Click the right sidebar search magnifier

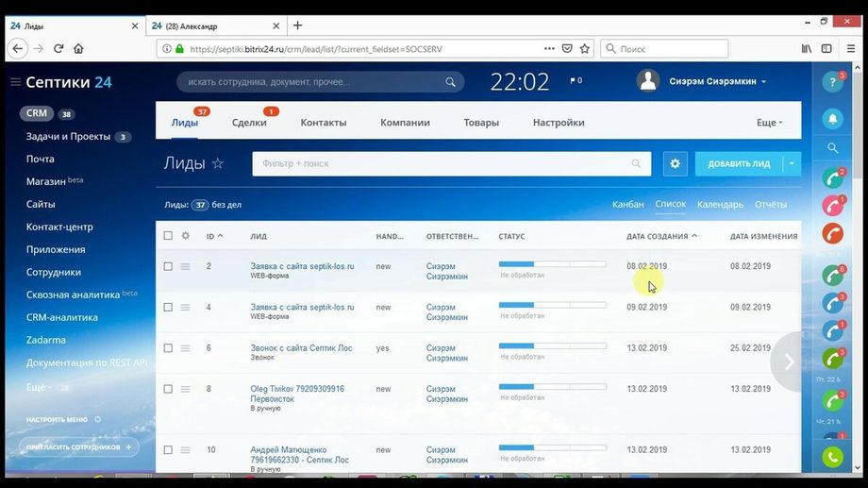point(832,148)
